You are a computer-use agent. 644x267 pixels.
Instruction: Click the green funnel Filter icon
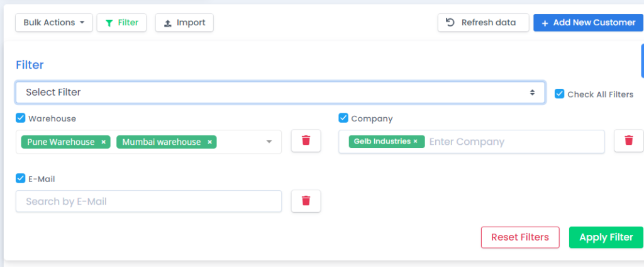point(109,23)
